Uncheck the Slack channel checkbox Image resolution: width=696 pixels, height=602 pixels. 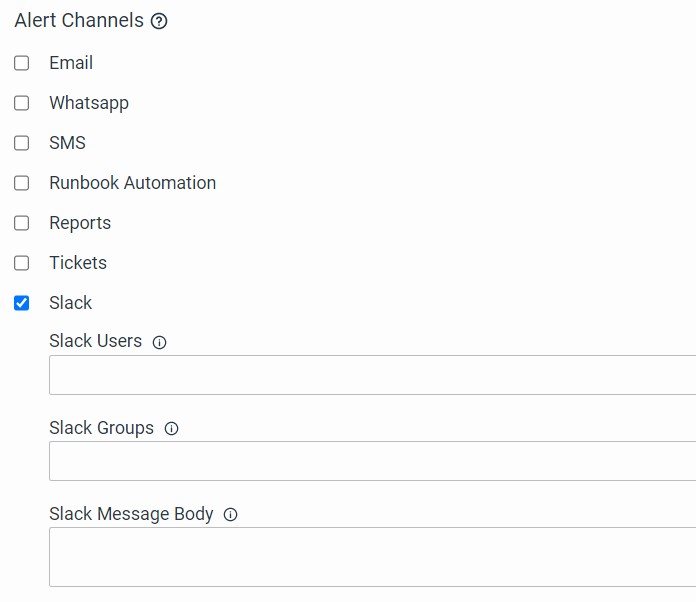[21, 303]
